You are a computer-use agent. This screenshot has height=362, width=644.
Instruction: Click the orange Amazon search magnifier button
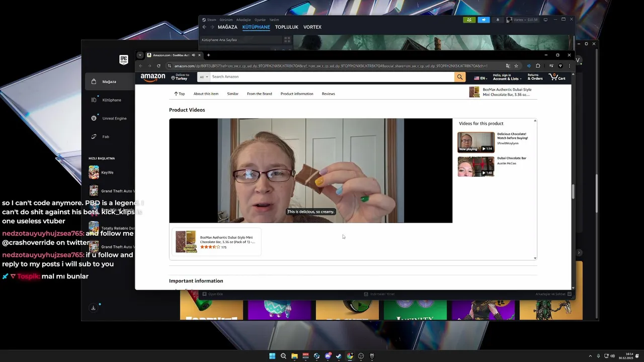(460, 77)
